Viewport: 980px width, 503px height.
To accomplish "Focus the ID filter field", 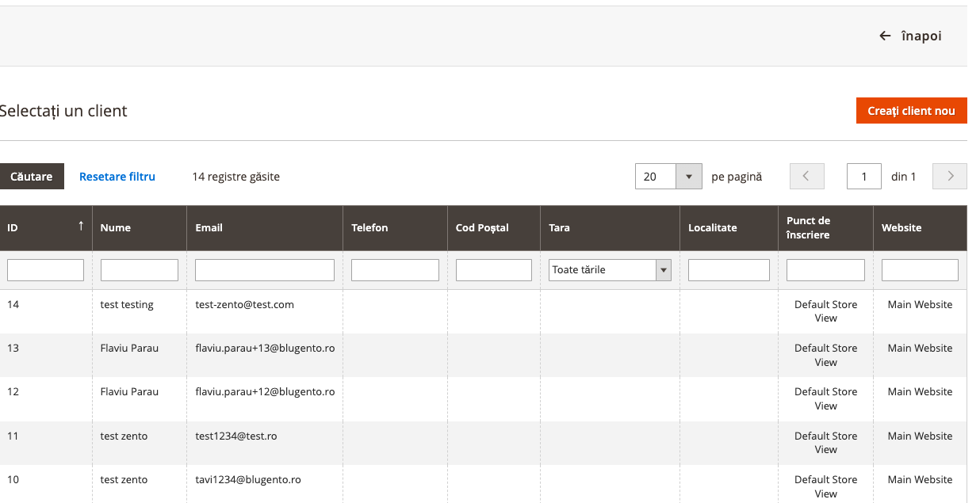I will pyautogui.click(x=45, y=270).
